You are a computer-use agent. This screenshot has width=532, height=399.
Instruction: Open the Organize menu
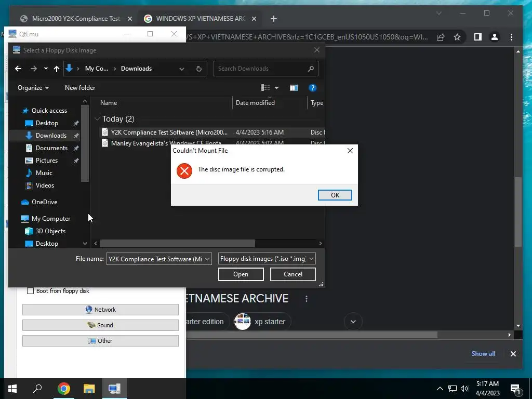33,88
